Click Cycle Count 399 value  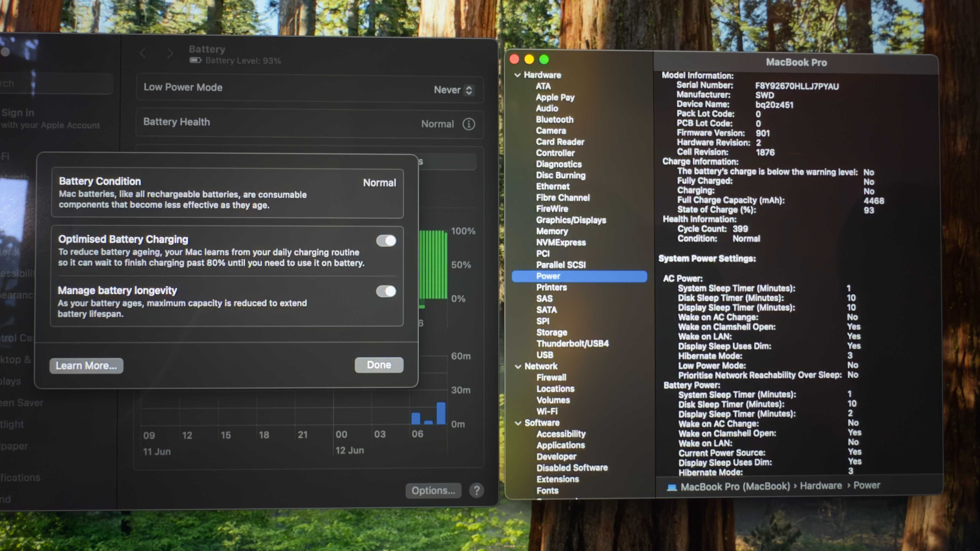click(x=740, y=229)
